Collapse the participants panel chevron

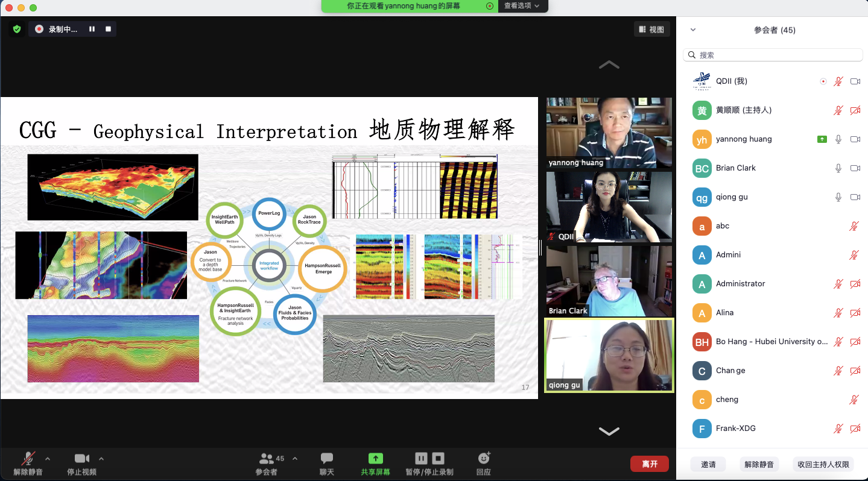[x=693, y=30]
